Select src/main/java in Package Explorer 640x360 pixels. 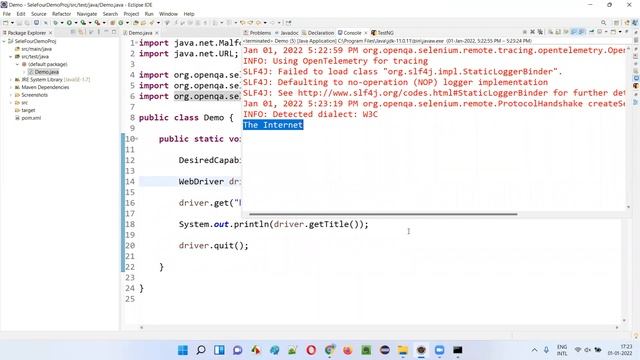33,49
